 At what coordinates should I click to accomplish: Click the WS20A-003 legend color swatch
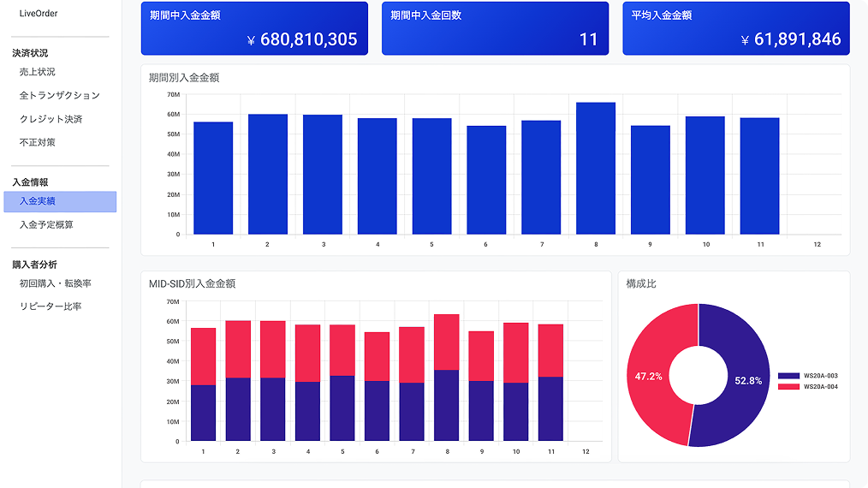[788, 376]
